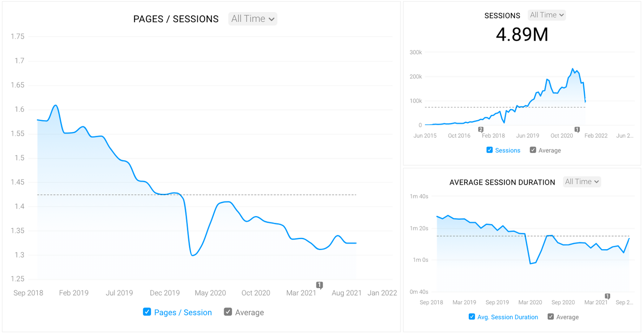Click the PAGES / SESSIONS chart title

(x=176, y=18)
